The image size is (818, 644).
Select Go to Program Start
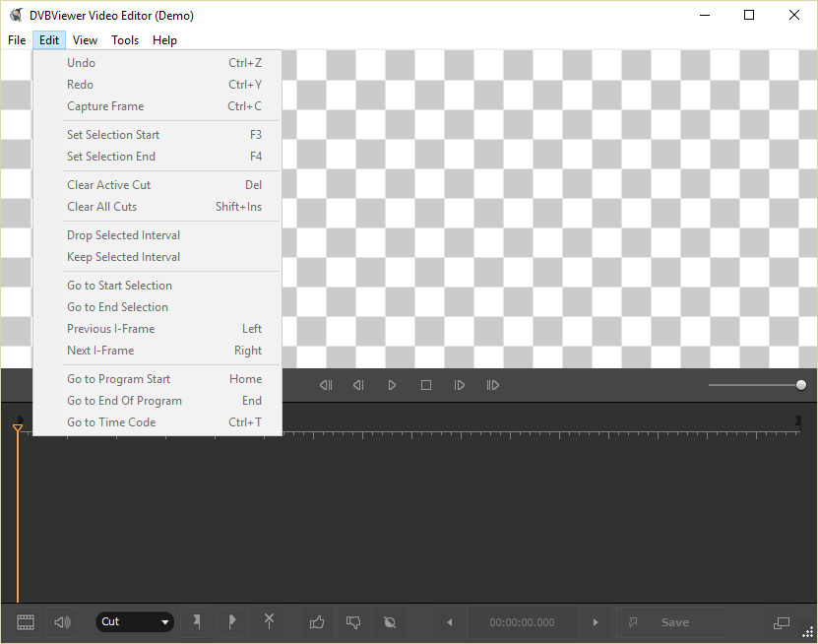coord(157,379)
